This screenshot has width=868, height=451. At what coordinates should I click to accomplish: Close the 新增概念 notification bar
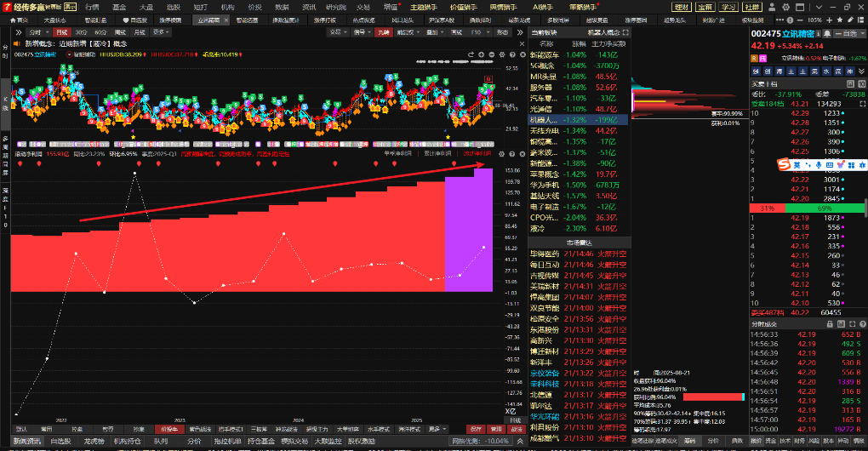(x=522, y=43)
